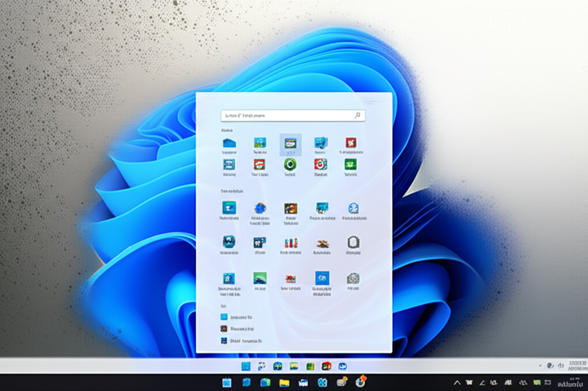
Task: Click the globe icon in the light taskbar tray
Action: coord(550,366)
